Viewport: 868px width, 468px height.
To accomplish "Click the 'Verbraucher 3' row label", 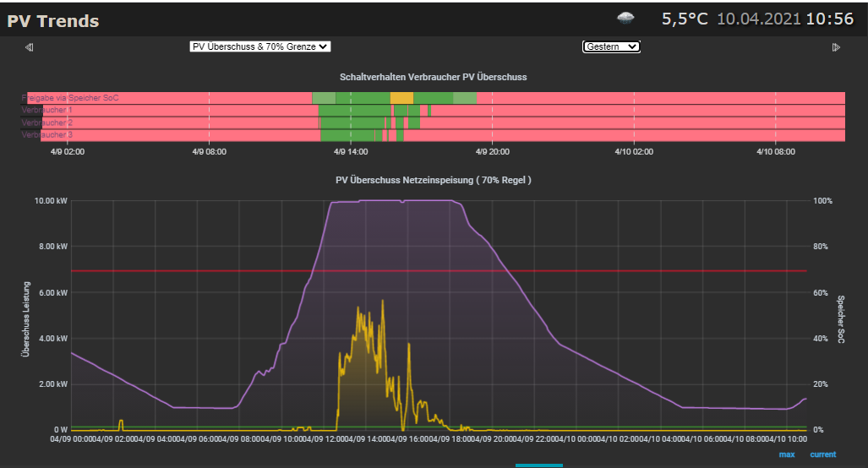I will (47, 134).
